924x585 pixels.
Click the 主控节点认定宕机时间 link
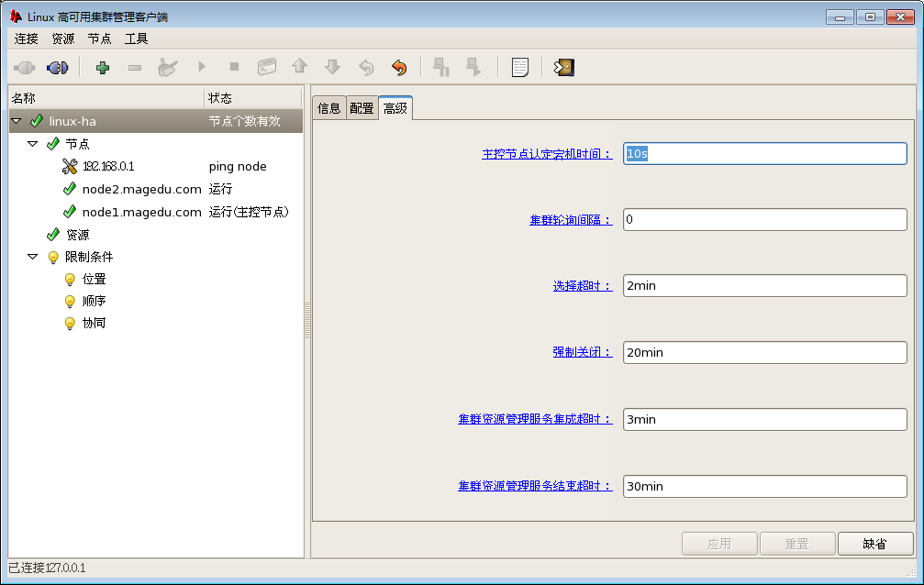click(547, 154)
